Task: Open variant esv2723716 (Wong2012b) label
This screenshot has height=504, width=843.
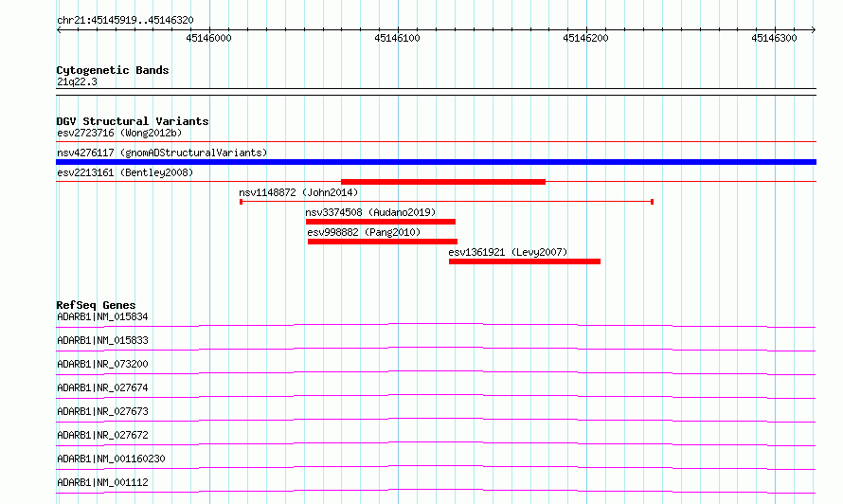Action: coord(119,133)
